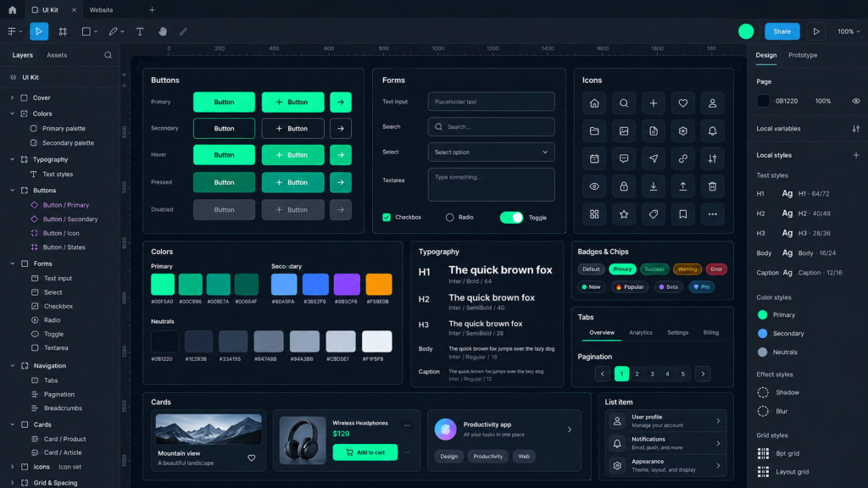The image size is (868, 488).
Task: Click the bell icon in Icons panel
Action: pyautogui.click(x=712, y=130)
